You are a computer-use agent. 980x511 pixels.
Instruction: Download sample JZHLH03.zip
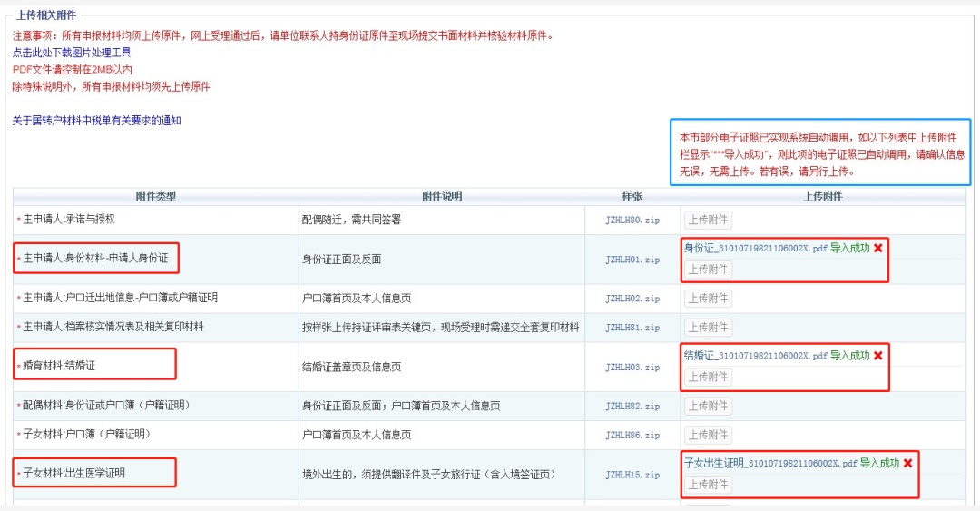632,368
